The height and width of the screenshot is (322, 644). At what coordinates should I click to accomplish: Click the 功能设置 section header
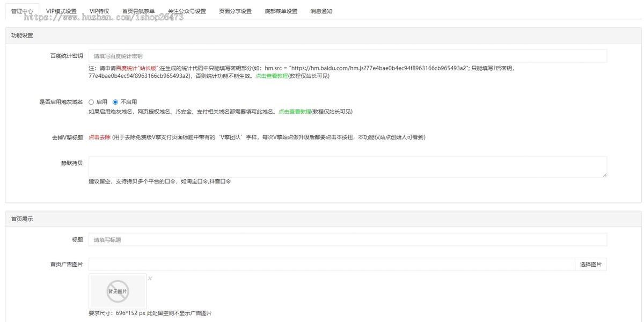[323, 35]
